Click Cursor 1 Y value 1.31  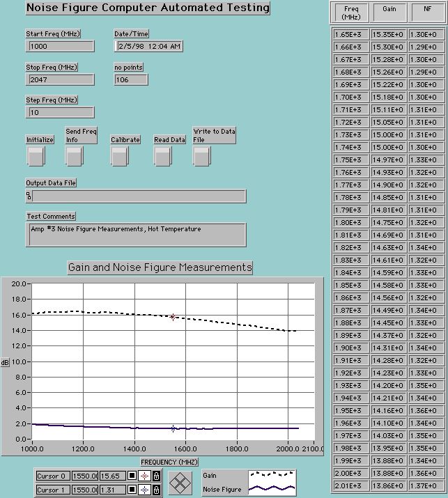112,490
